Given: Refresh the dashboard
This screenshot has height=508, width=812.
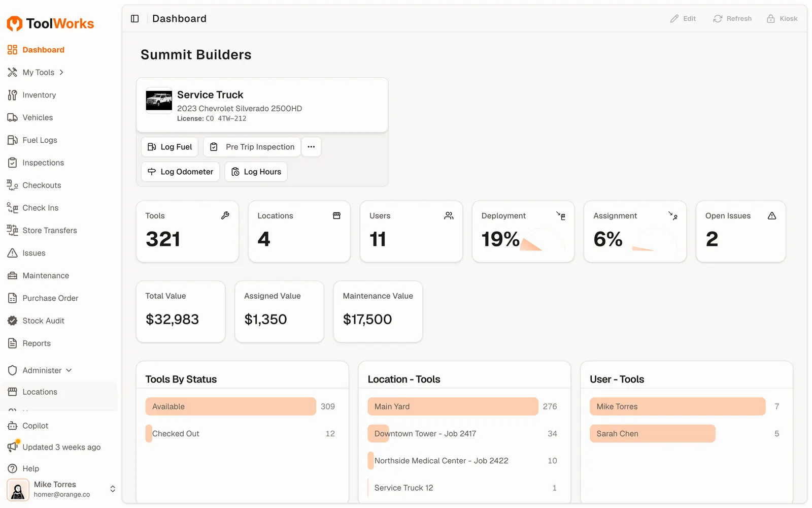Looking at the screenshot, I should [732, 19].
